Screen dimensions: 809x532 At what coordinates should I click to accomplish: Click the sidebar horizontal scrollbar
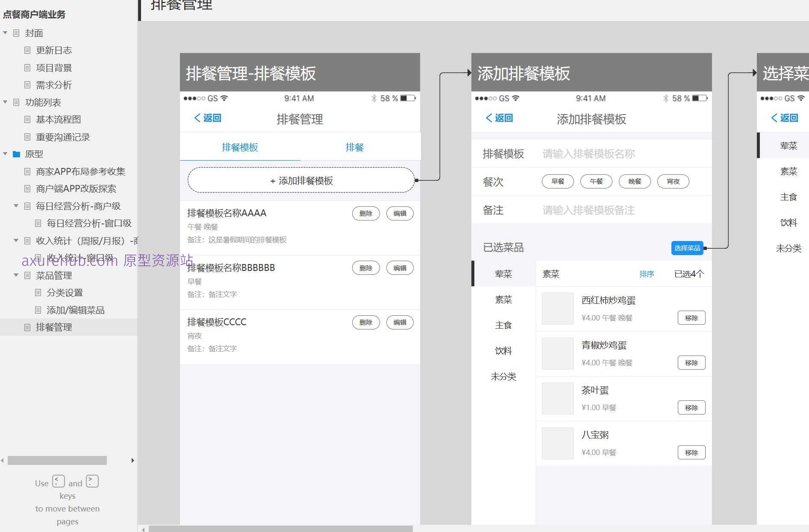tap(57, 460)
